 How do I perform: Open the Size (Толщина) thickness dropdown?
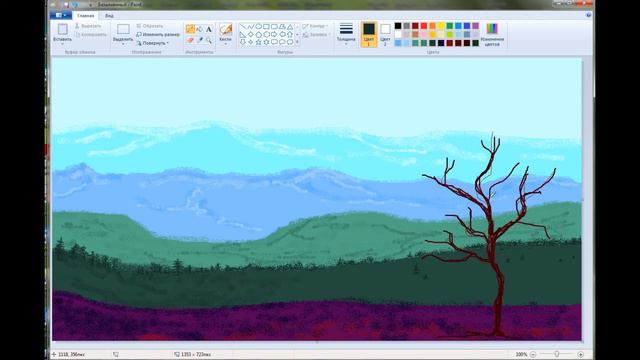346,34
